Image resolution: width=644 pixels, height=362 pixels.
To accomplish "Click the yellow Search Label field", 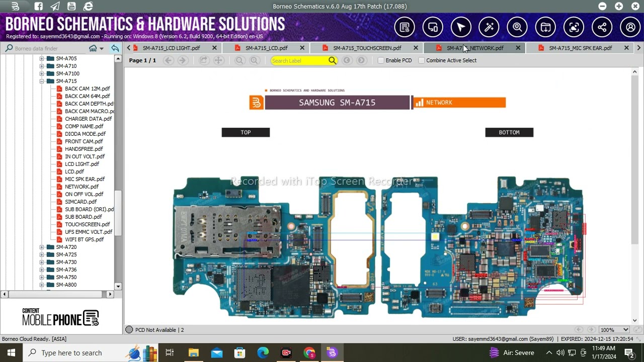I will [299, 60].
